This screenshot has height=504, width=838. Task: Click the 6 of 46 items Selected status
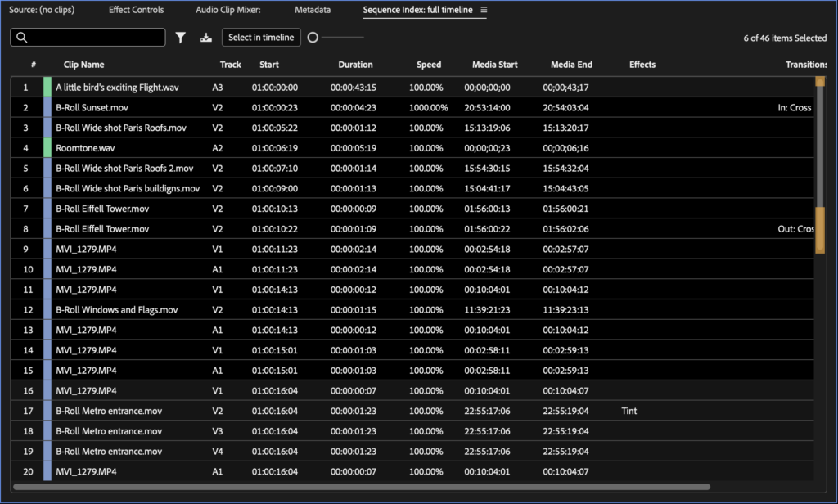point(785,38)
